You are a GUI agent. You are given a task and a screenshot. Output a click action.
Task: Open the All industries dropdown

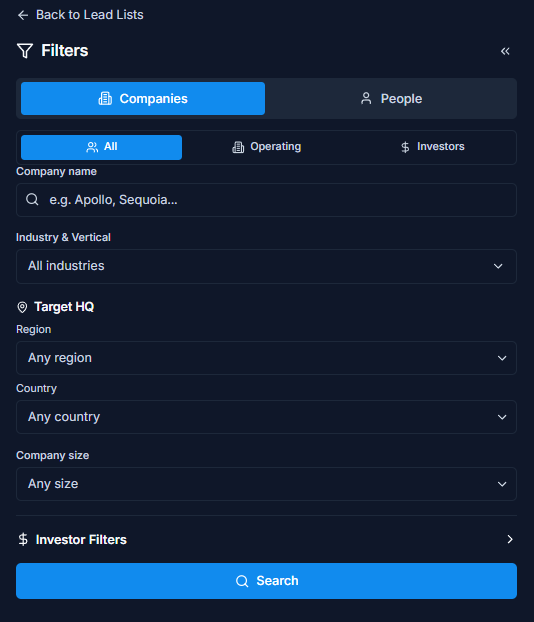pos(266,266)
